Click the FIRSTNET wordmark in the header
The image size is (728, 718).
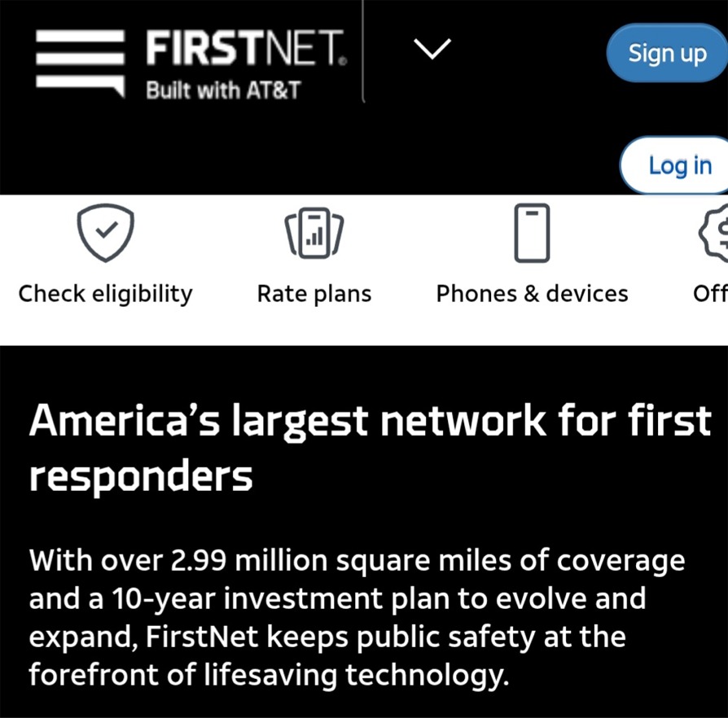[x=246, y=48]
